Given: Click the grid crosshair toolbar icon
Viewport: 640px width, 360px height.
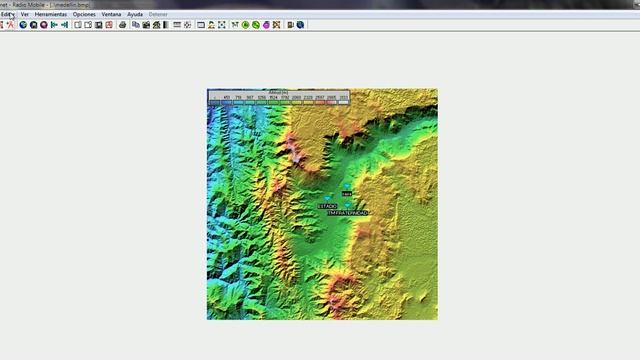Looking at the screenshot, I should 187,25.
